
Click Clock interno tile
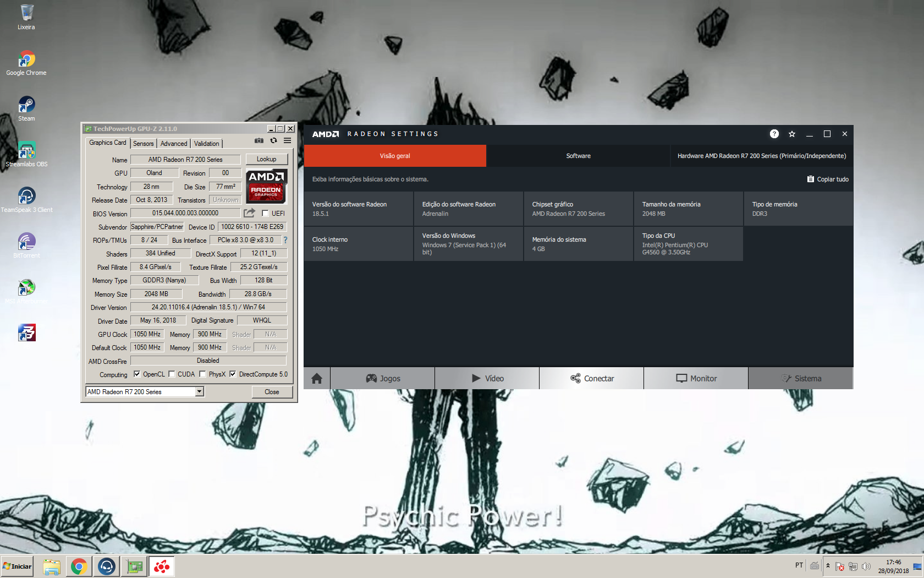[x=358, y=244]
